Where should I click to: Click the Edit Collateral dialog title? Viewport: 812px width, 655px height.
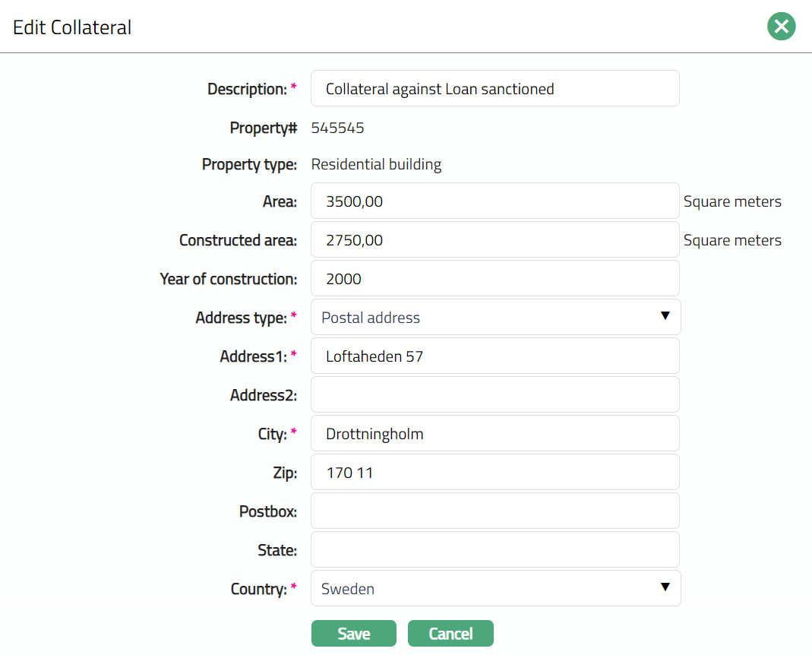(x=72, y=28)
